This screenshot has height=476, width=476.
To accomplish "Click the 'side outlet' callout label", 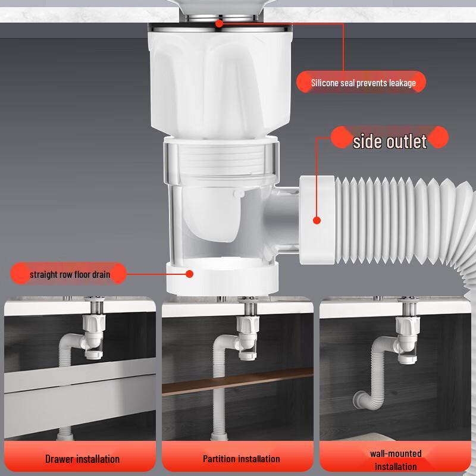I will 390,141.
